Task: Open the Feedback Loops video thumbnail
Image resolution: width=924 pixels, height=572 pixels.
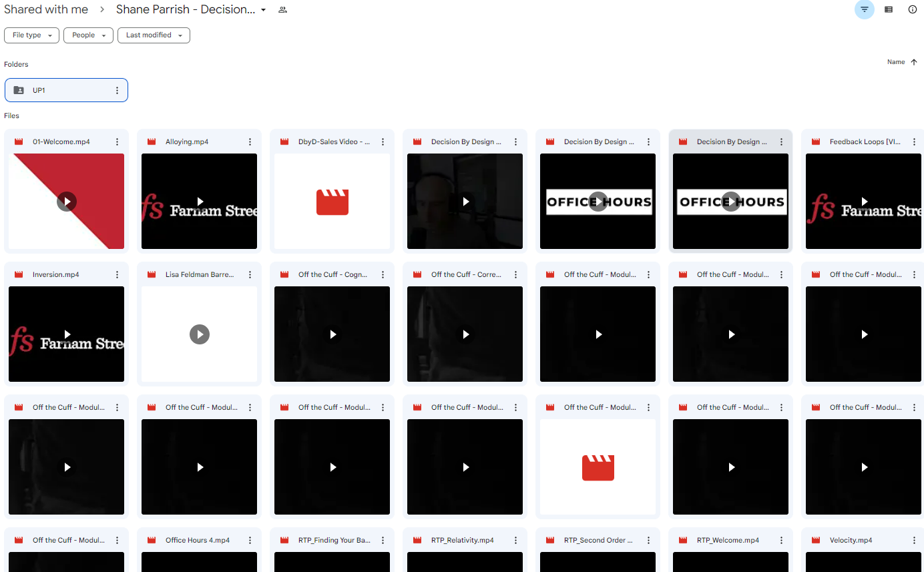Action: [x=863, y=201]
